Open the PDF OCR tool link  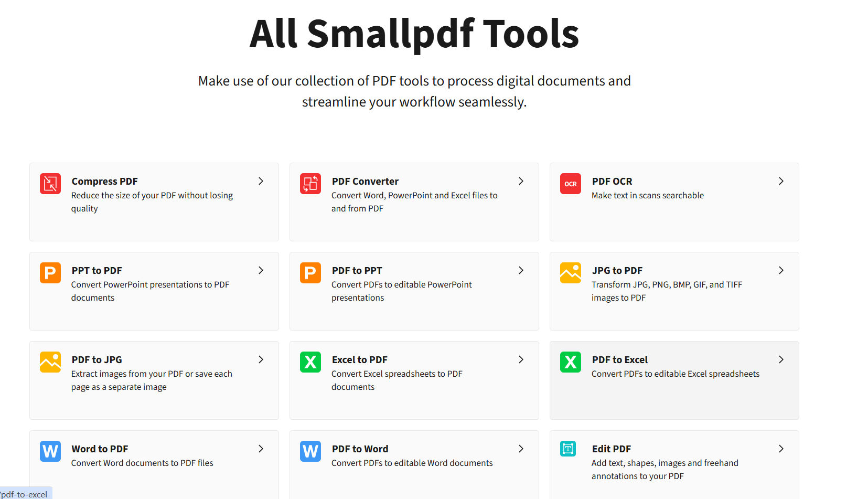[x=612, y=181]
